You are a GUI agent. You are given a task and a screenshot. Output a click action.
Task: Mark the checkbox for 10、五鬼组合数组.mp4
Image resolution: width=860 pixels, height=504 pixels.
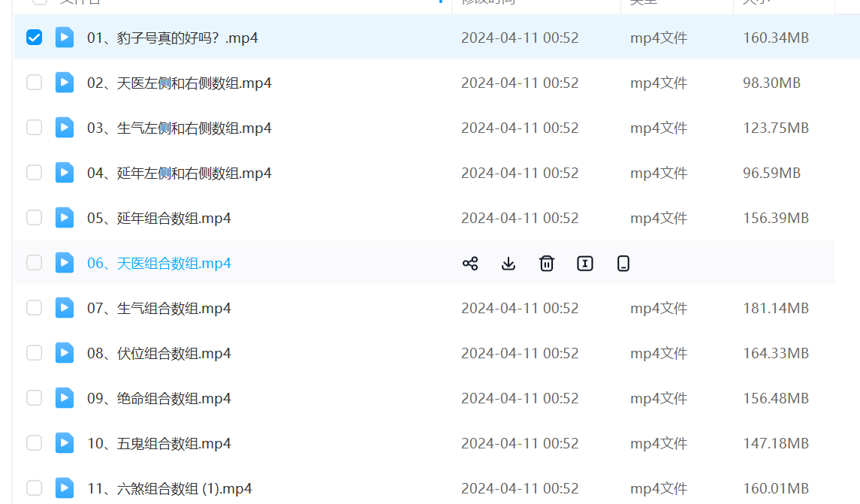[34, 443]
